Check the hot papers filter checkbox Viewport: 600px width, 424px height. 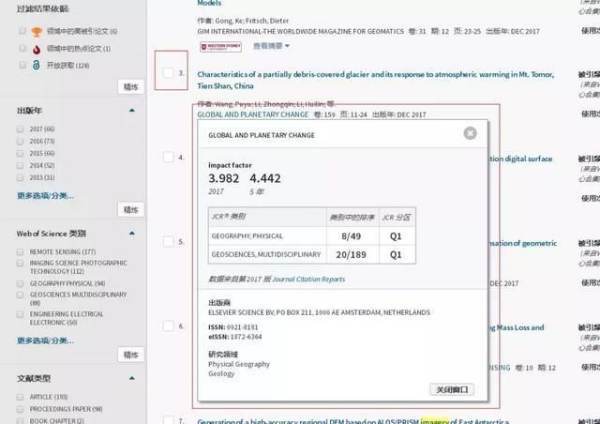(x=22, y=48)
